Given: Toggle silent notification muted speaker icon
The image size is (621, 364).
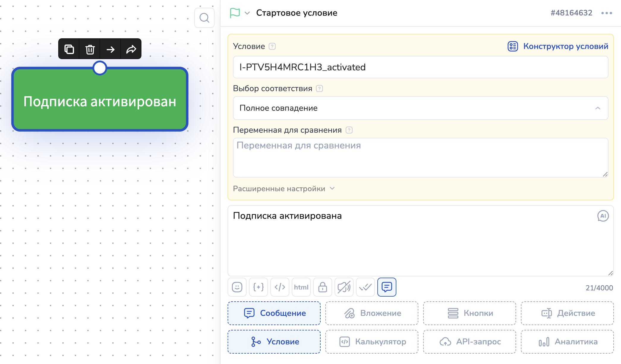Looking at the screenshot, I should pyautogui.click(x=344, y=287).
